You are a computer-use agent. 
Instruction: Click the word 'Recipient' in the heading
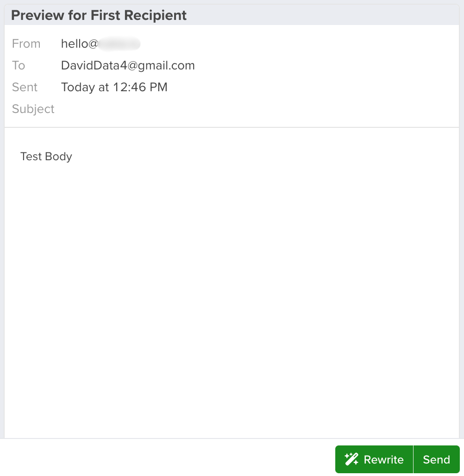pos(156,15)
